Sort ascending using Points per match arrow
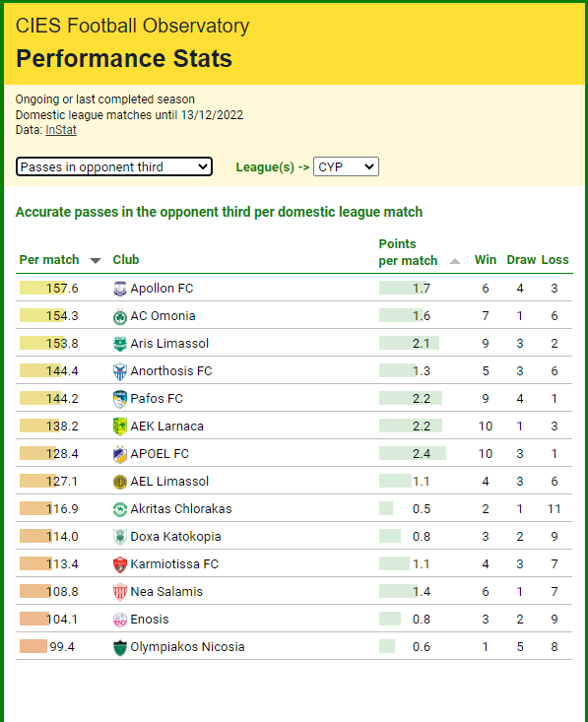588x722 pixels. coord(455,261)
